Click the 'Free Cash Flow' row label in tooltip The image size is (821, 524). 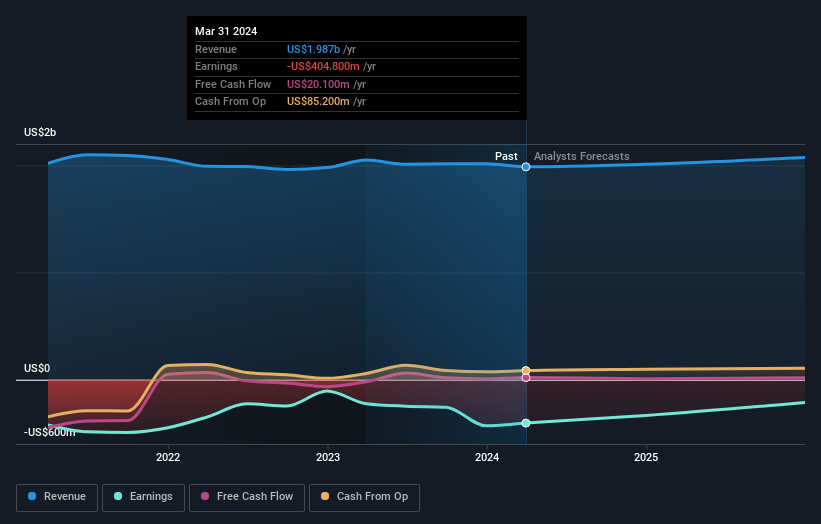point(232,84)
